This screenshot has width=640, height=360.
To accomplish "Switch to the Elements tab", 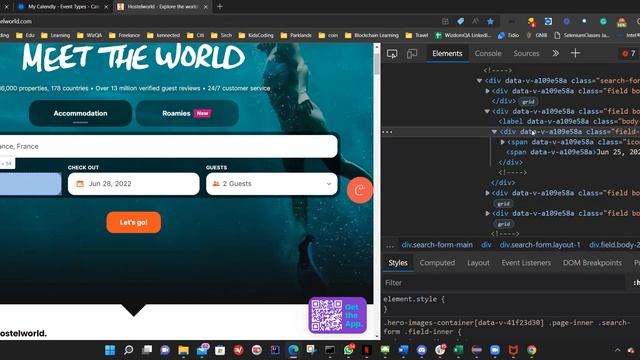I will coord(447,53).
